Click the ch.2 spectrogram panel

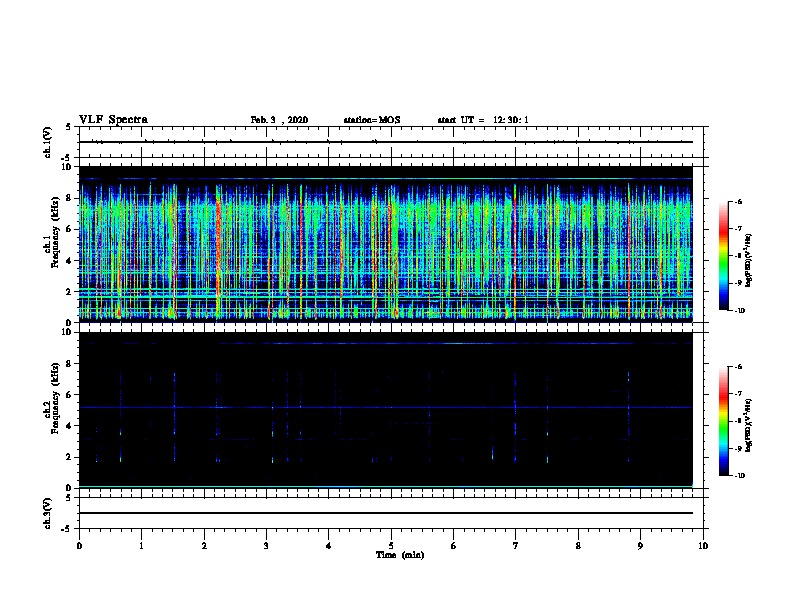point(386,410)
